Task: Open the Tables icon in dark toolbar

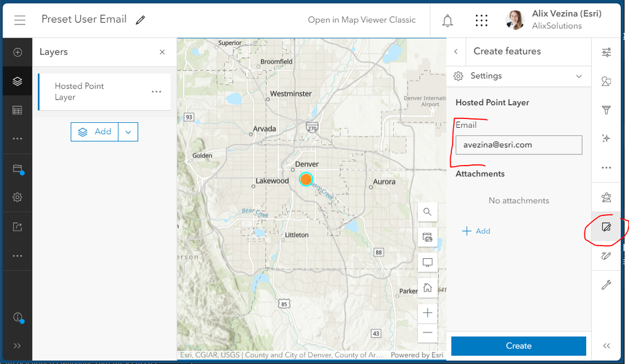Action: coord(17,110)
